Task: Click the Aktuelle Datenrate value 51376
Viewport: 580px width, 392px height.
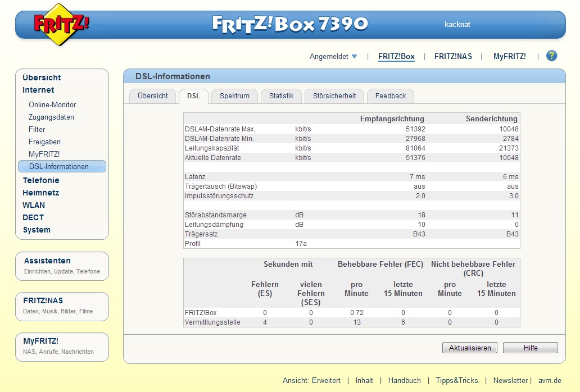Action: click(415, 158)
